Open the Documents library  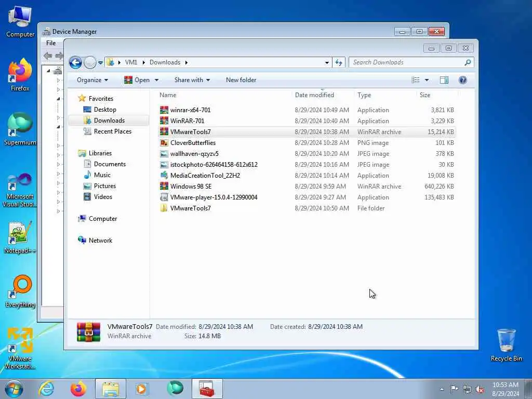tap(110, 164)
